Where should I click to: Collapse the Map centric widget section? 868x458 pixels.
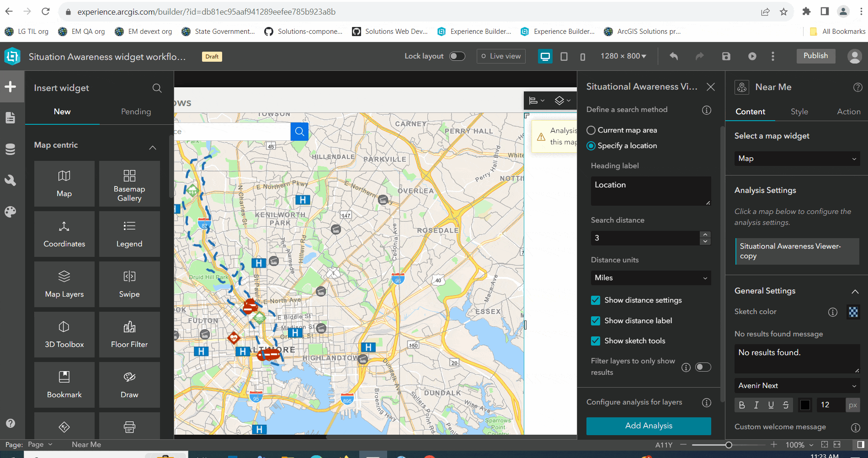tap(153, 147)
